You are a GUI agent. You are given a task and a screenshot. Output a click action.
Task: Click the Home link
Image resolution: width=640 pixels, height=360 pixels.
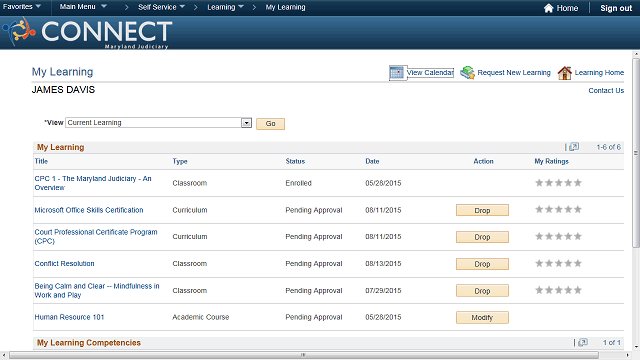(x=567, y=8)
